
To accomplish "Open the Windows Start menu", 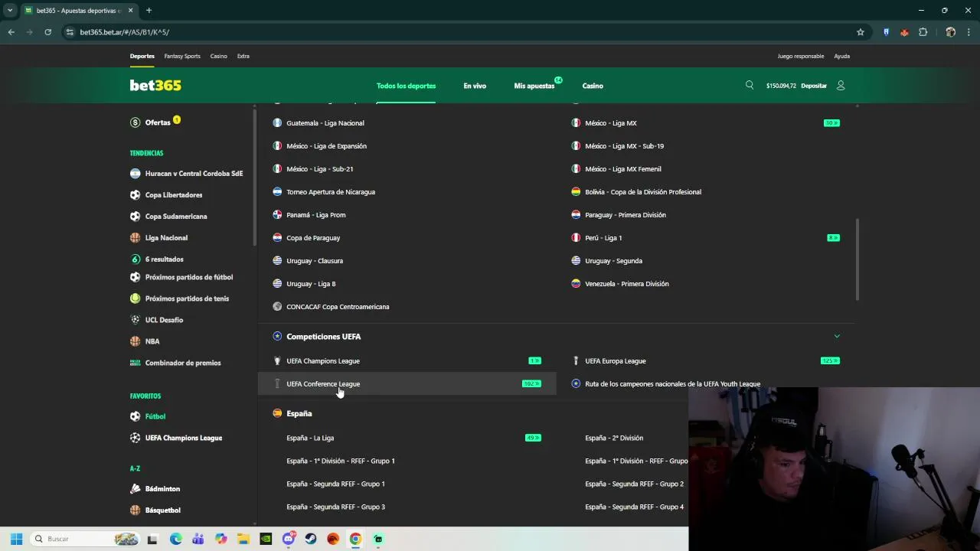I will pyautogui.click(x=16, y=539).
